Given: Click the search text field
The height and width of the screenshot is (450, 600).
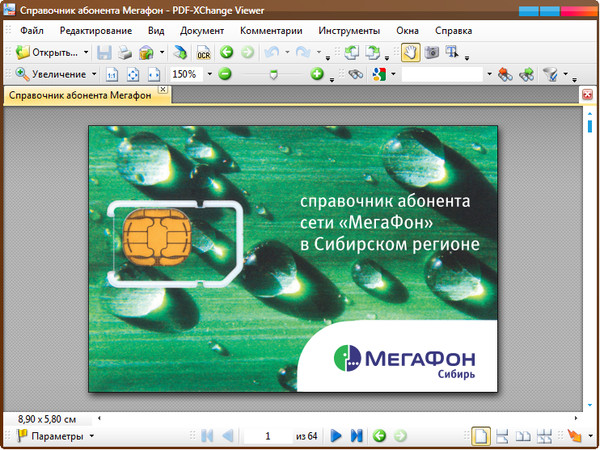Looking at the screenshot, I should tap(442, 74).
